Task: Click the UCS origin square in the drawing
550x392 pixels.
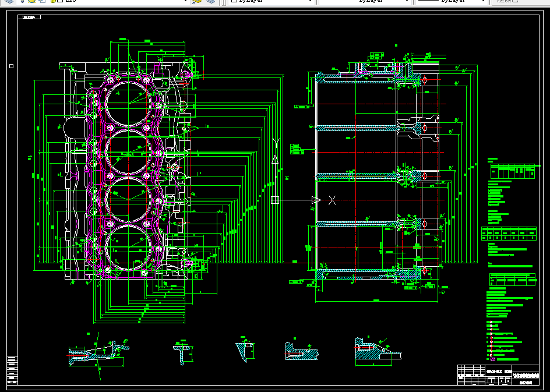Action: pyautogui.click(x=275, y=200)
